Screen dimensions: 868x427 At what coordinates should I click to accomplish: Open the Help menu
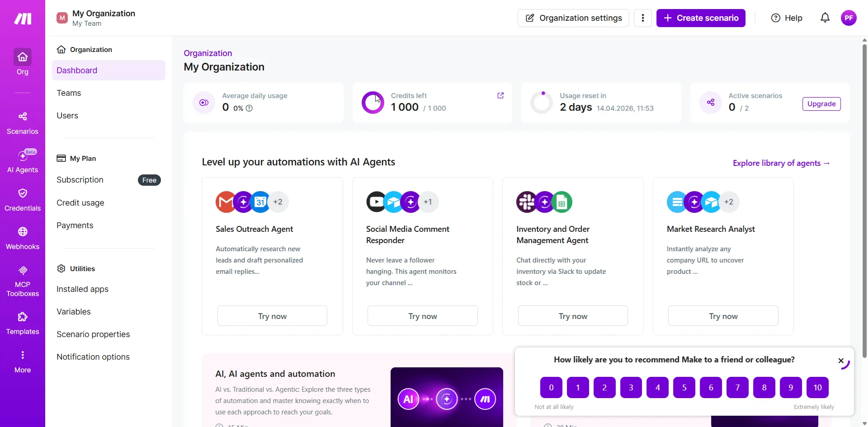[787, 18]
